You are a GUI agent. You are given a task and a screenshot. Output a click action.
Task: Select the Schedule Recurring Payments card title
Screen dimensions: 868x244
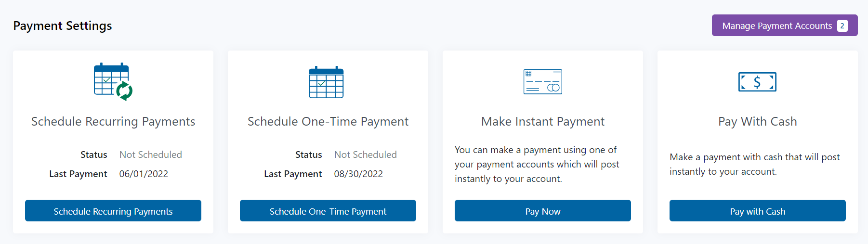point(113,121)
